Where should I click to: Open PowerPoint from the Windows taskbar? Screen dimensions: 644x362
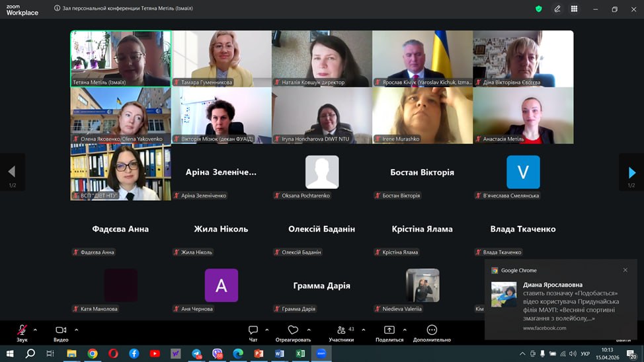pyautogui.click(x=259, y=353)
